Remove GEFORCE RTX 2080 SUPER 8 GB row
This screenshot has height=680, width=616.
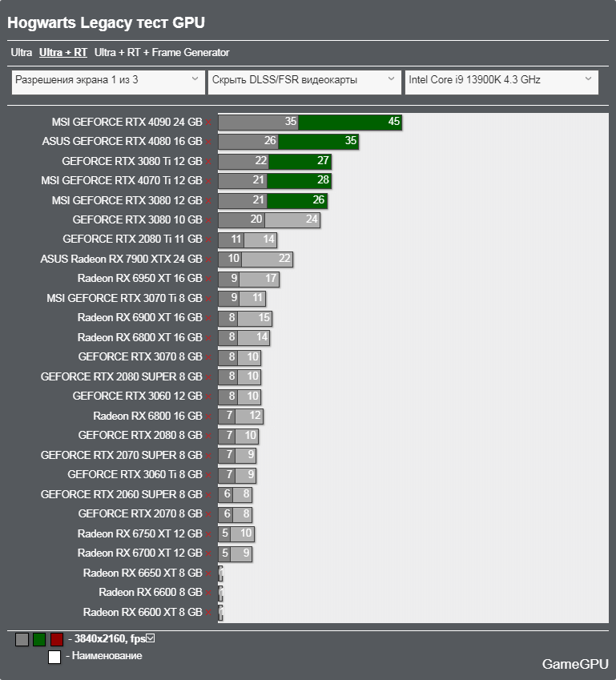pyautogui.click(x=208, y=378)
